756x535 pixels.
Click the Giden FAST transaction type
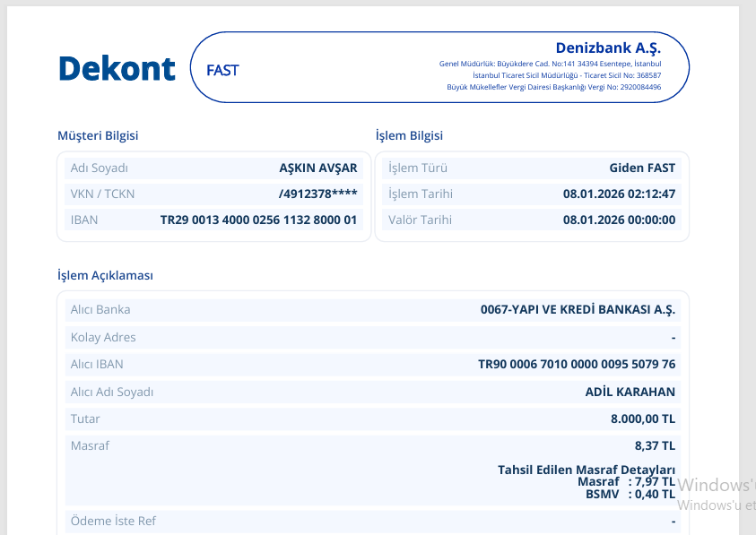click(642, 168)
